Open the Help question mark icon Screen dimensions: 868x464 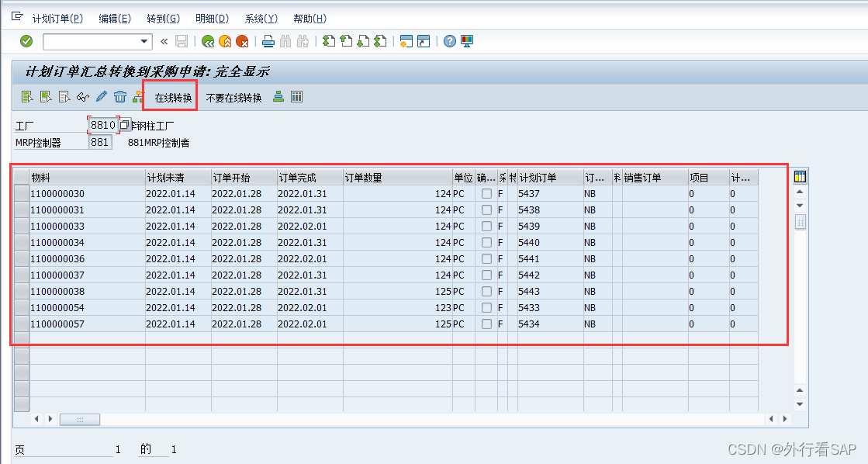(x=449, y=41)
